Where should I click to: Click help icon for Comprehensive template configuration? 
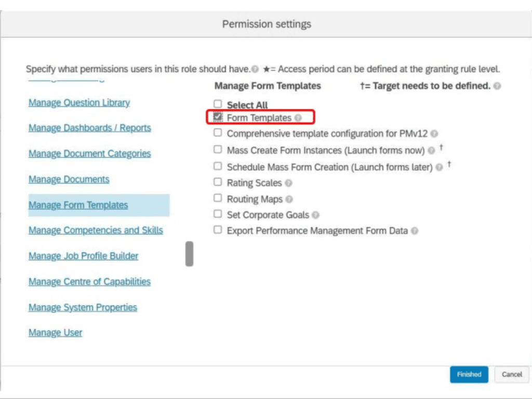434,134
